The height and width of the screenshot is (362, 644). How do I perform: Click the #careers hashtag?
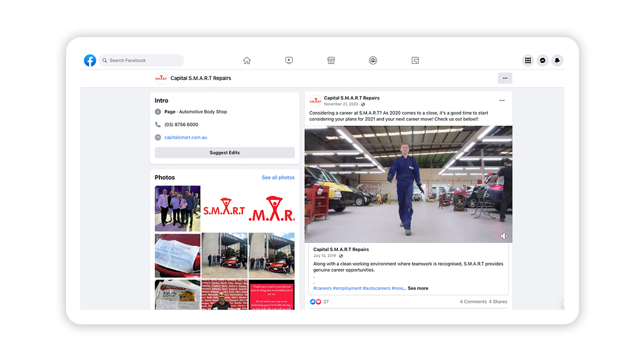[x=323, y=288]
